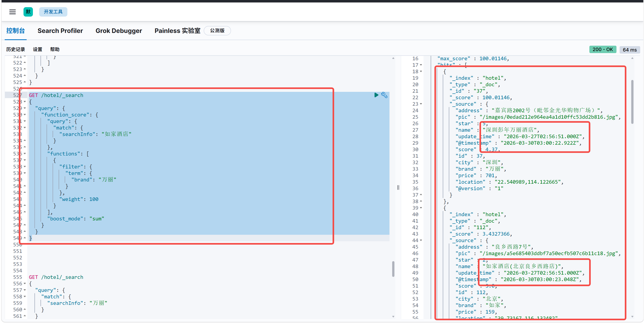Open the Grok Debugger tab
Image resolution: width=644 pixels, height=323 pixels.
coord(118,31)
